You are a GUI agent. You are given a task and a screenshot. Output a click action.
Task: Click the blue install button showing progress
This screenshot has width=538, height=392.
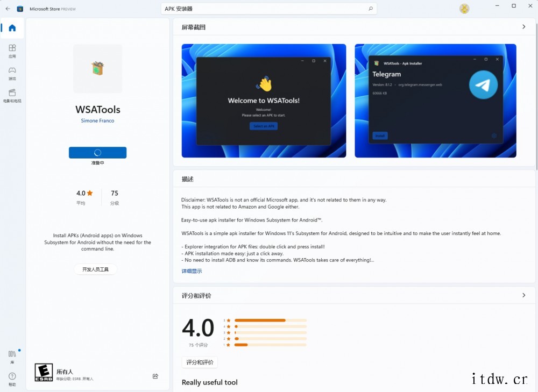click(97, 153)
